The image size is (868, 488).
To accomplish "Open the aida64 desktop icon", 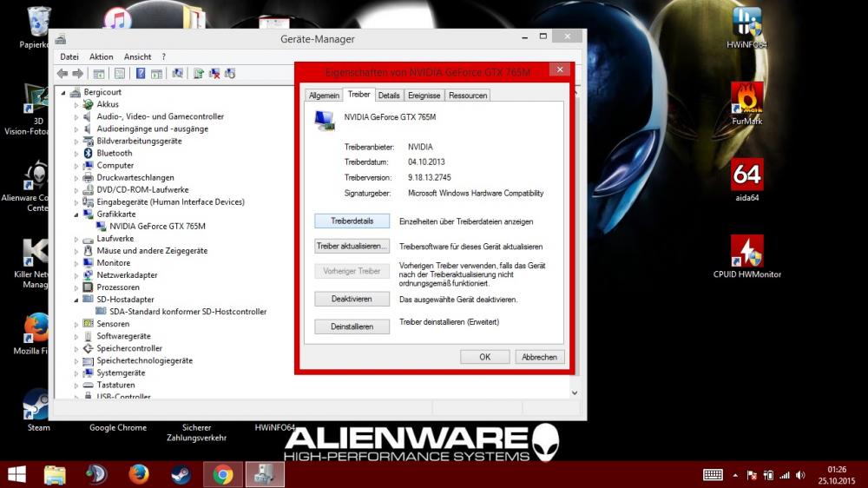I will 746,180.
